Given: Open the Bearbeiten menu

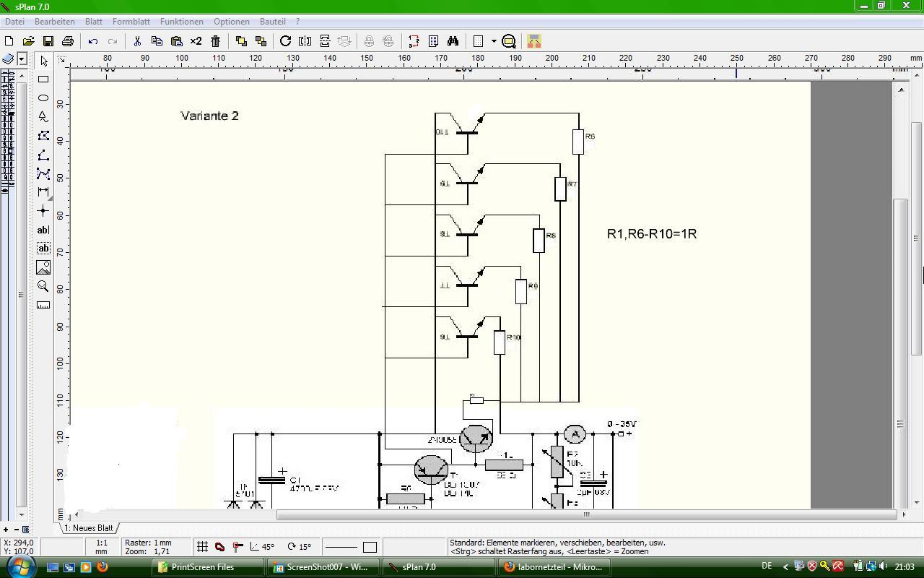Looking at the screenshot, I should coord(55,22).
